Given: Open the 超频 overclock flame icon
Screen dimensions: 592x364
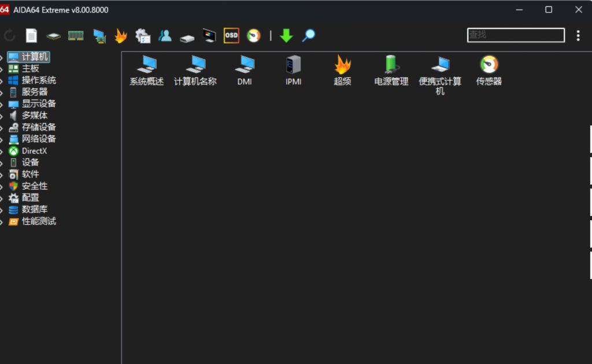Looking at the screenshot, I should 342,70.
